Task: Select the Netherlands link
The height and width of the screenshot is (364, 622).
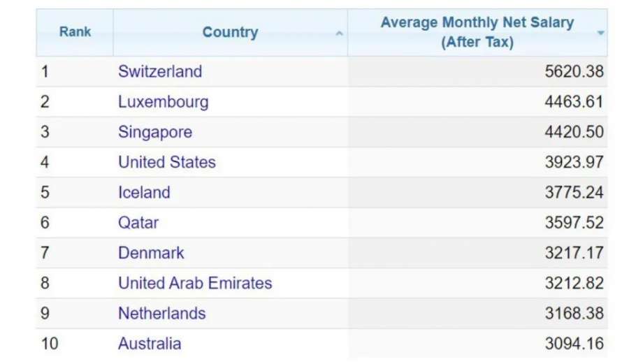Action: tap(161, 313)
